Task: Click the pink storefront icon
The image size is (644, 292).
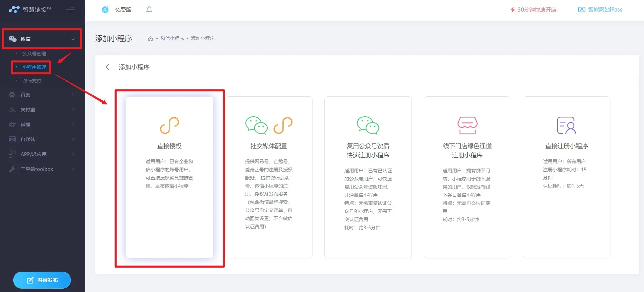Action: tap(467, 125)
